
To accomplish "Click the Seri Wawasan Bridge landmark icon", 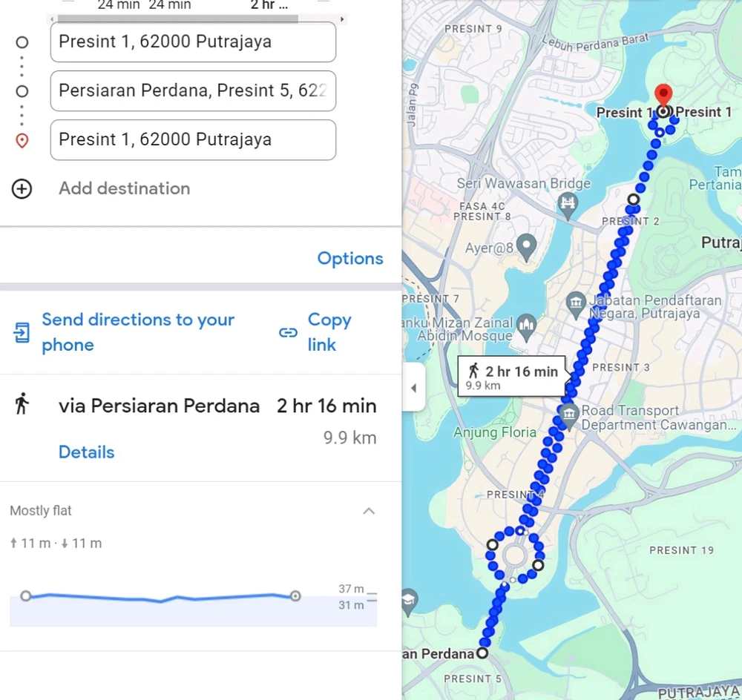I will [568, 205].
